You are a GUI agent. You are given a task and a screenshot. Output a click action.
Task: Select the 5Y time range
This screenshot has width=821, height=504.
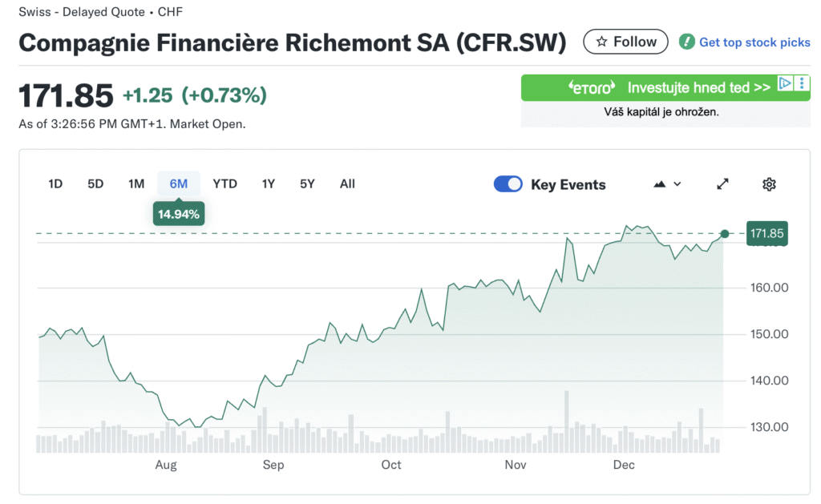coord(307,183)
